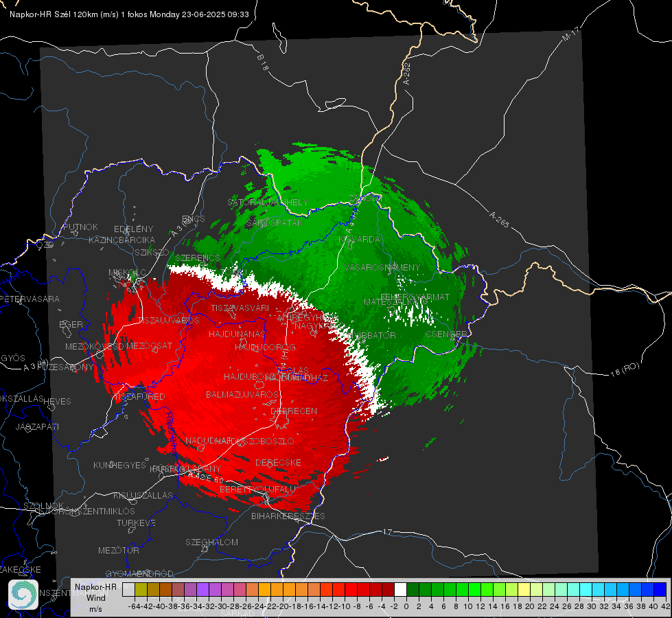Click the VASAROSNAMENY city label

[x=382, y=267]
